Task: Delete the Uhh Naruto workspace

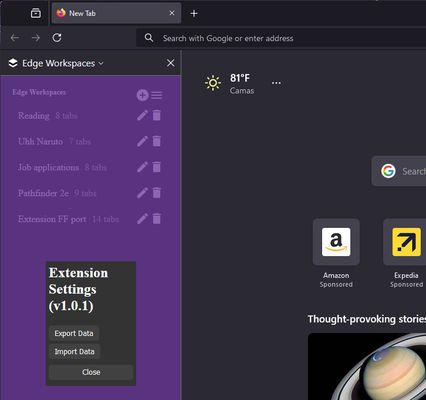Action: (156, 141)
